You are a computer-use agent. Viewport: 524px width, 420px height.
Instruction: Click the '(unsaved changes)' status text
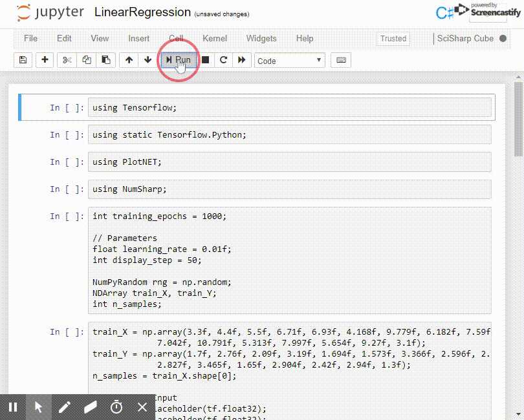tap(222, 14)
